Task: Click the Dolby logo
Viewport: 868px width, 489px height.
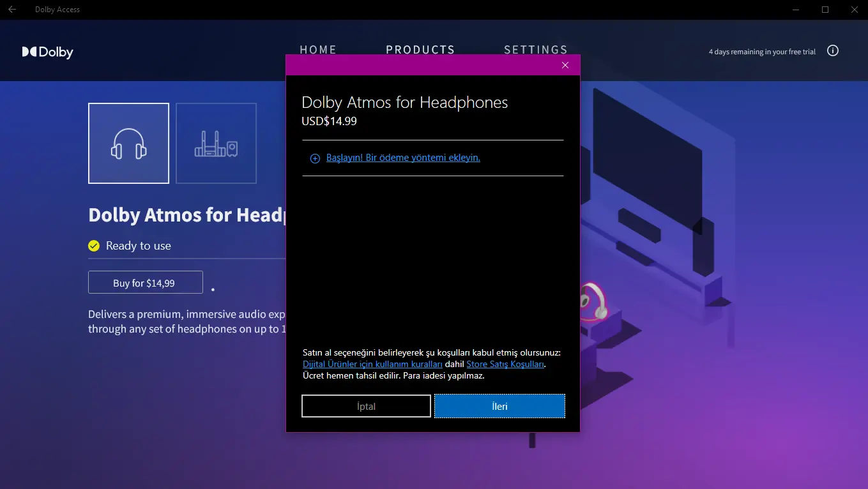Action: click(48, 52)
